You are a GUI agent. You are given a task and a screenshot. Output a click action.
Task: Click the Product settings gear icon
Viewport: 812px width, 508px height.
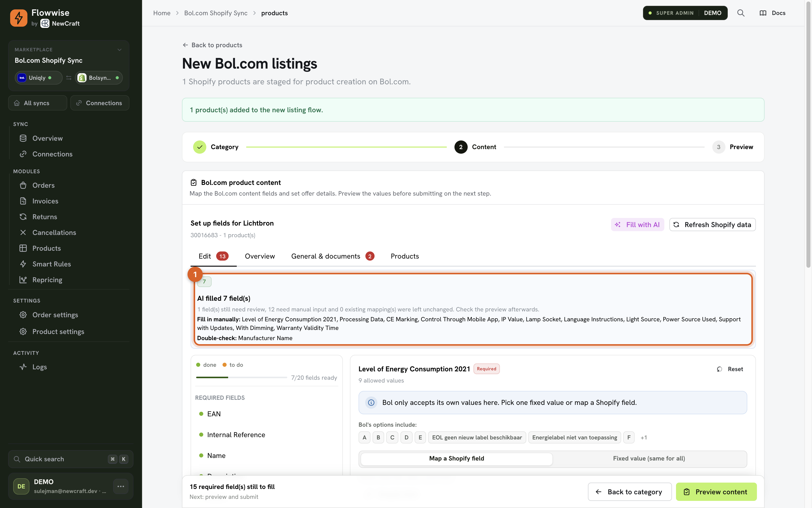(23, 332)
